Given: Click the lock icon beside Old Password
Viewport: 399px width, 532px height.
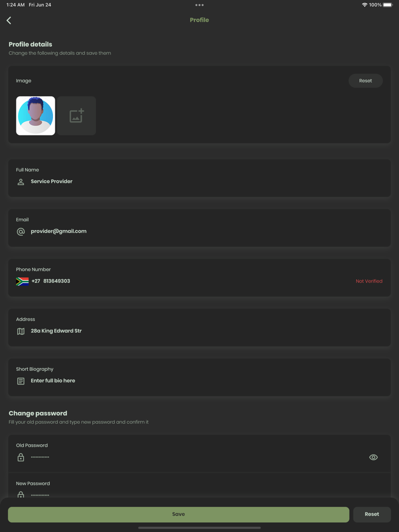Looking at the screenshot, I should (21, 457).
